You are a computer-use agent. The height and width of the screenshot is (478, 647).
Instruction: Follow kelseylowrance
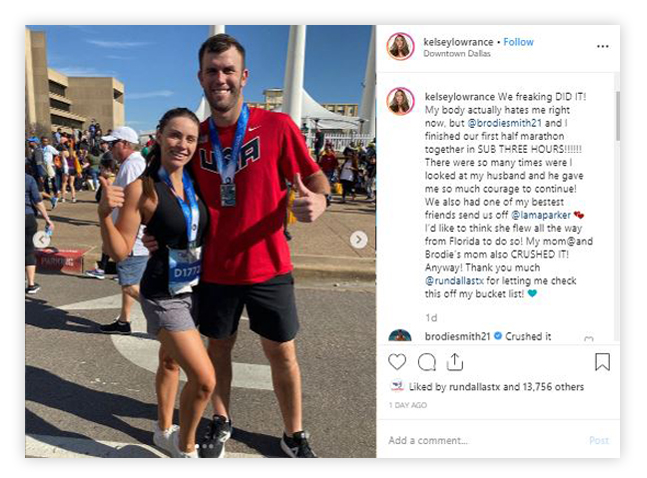[518, 42]
